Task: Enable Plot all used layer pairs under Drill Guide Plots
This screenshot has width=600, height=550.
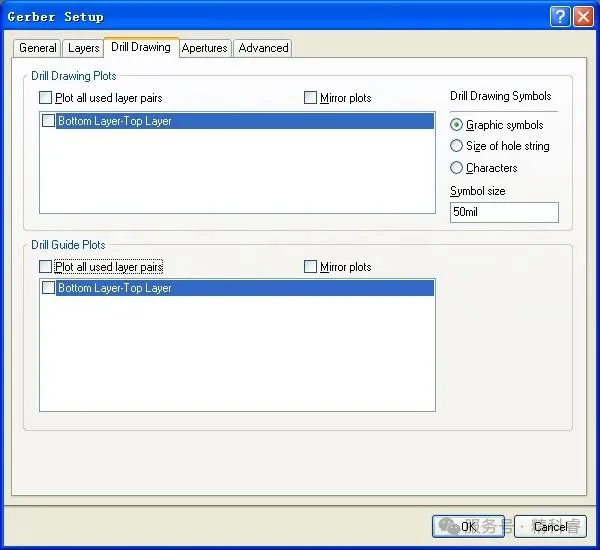Action: tap(46, 267)
